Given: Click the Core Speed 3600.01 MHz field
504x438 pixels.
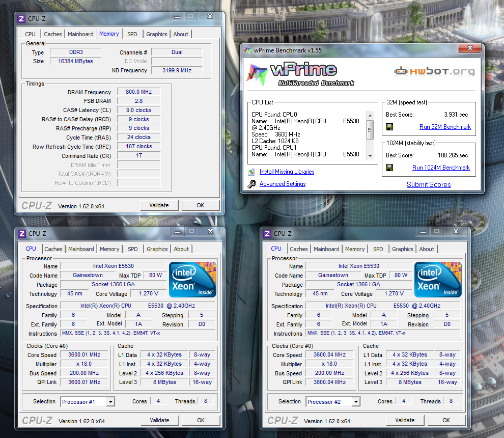Looking at the screenshot, I should 84,354.
